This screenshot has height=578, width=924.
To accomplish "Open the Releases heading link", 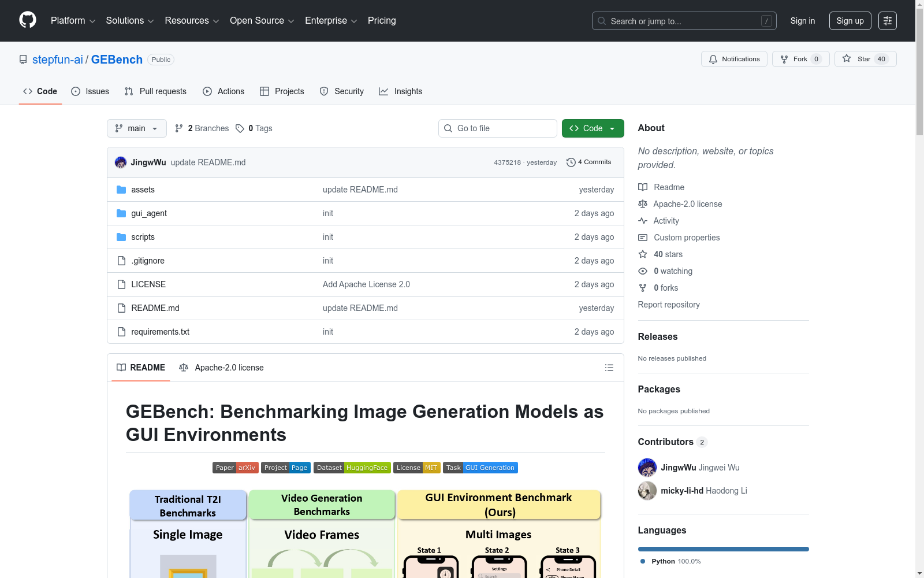I will coord(658,336).
